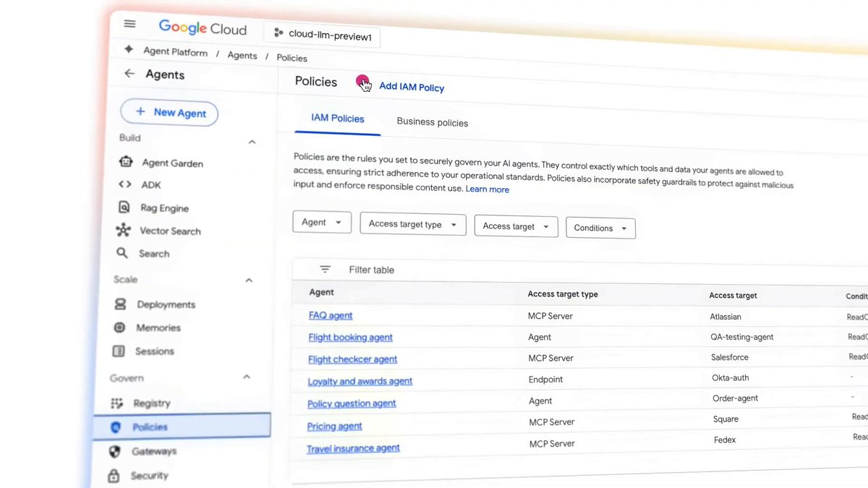Open Vector Search page
868x488 pixels.
[x=170, y=231]
